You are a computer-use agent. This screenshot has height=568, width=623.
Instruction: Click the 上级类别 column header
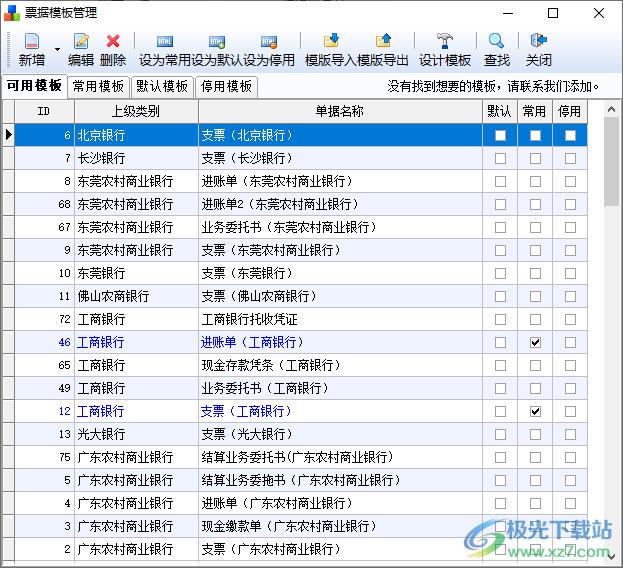(135, 111)
